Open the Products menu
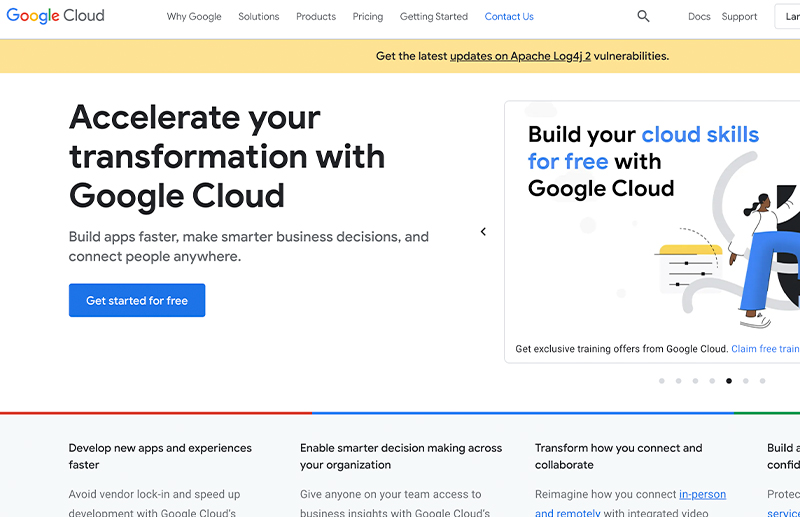Viewport: 800px width, 517px height. coord(316,16)
